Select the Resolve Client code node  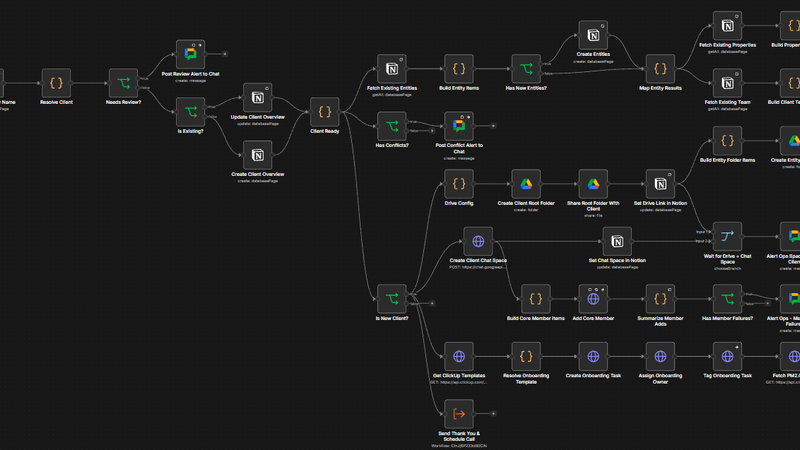tap(56, 83)
